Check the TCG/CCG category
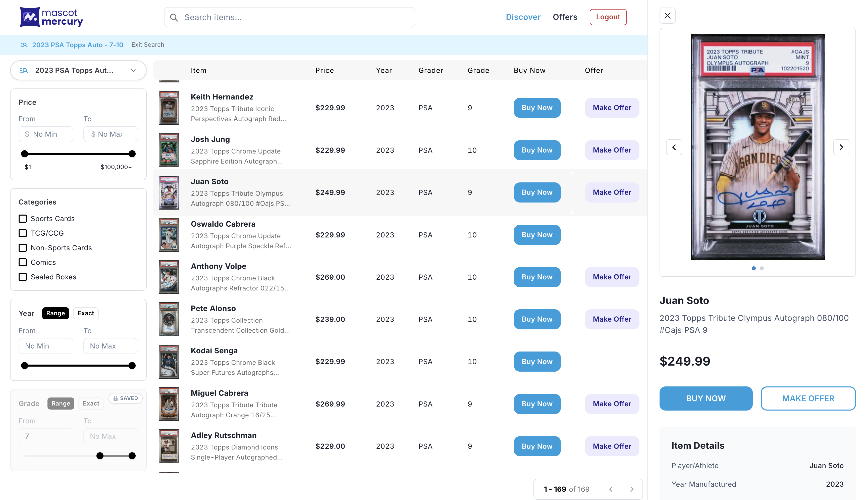Screen dimensions: 868x500 point(23,233)
